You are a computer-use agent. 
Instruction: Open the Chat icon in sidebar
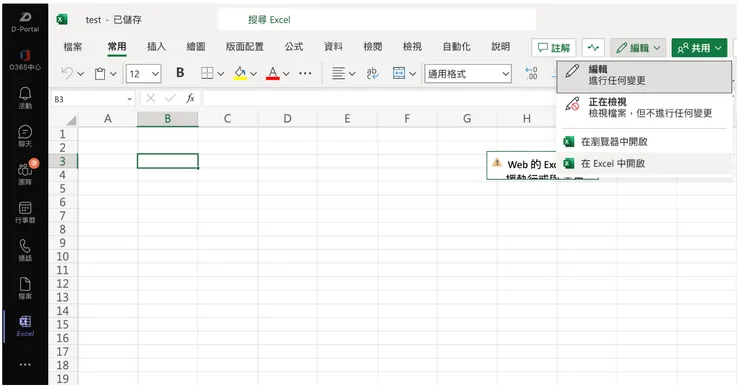(25, 136)
